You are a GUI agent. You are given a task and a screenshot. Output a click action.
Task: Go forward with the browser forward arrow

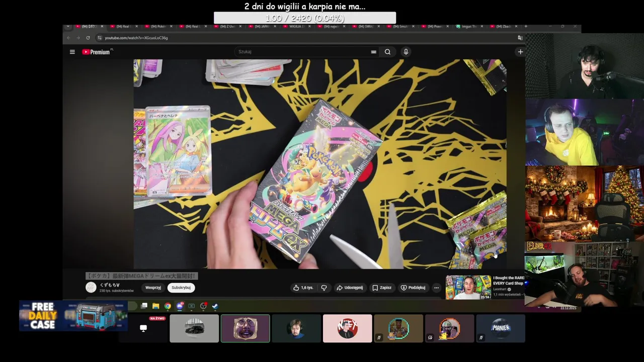(78, 38)
